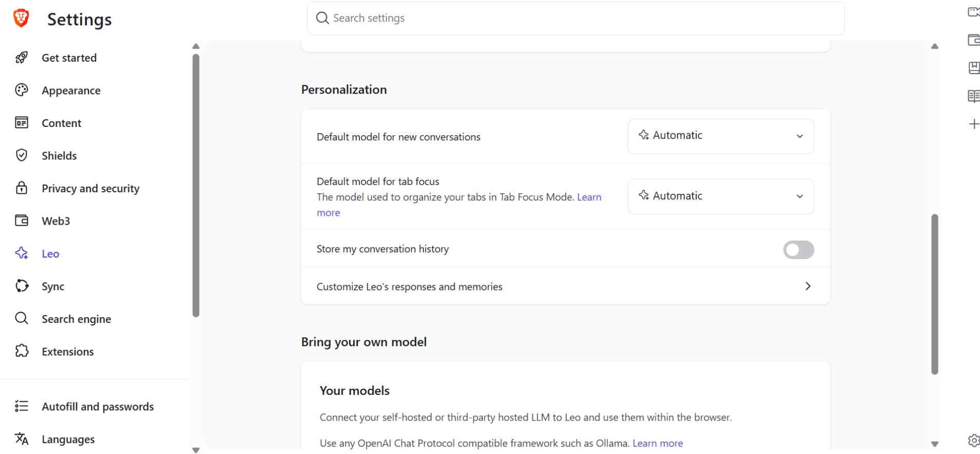Click the main content scroll down arrow
Screen dimensions: 980x454
pyautogui.click(x=935, y=444)
